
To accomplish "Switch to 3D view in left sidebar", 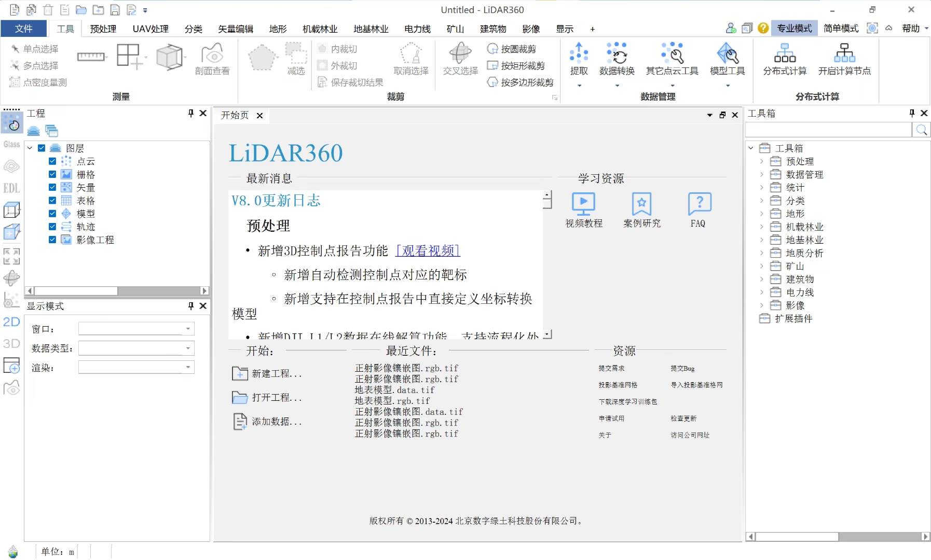I will click(x=11, y=343).
